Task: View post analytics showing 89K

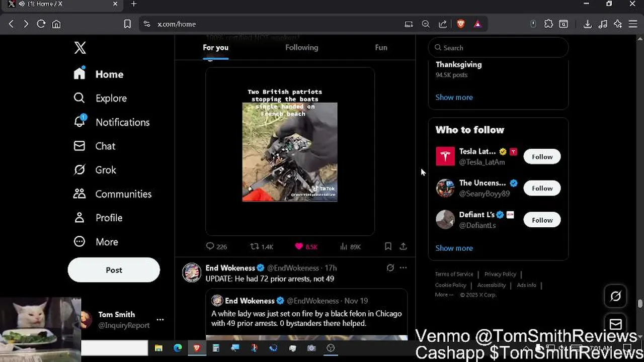Action: coord(350,246)
